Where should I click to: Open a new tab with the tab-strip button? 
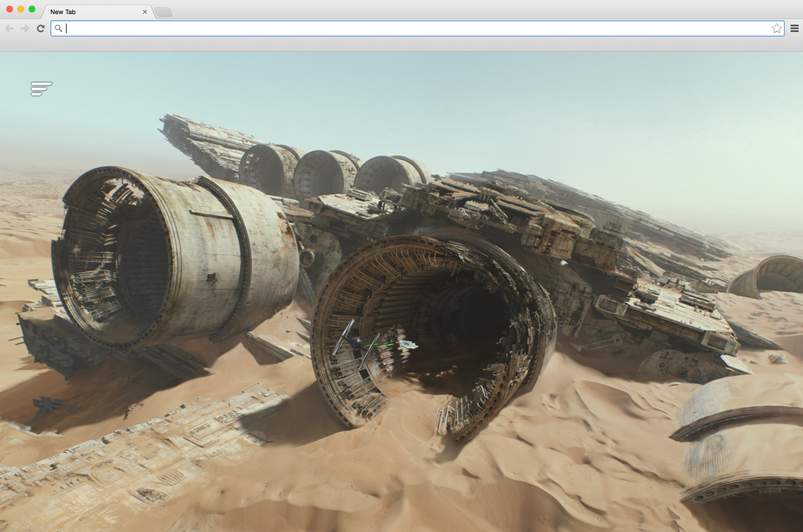tap(163, 12)
